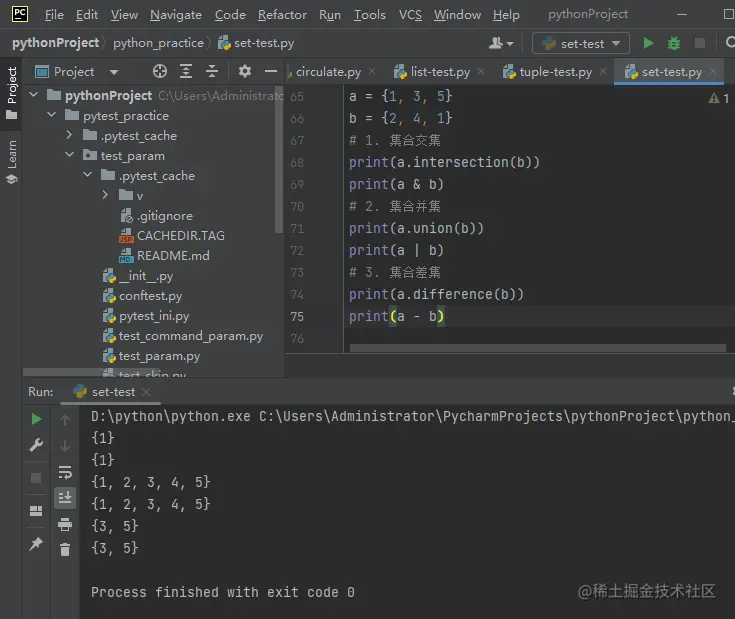
Task: Print the Run output with printer icon
Action: [65, 524]
